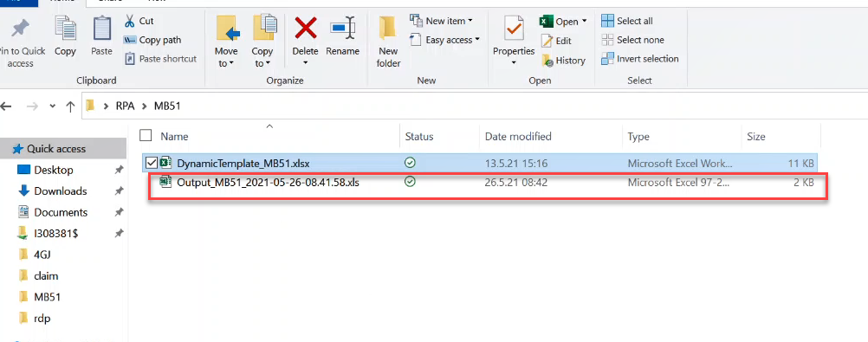Open Quick access in navigation pane
868x342 pixels.
[x=56, y=149]
